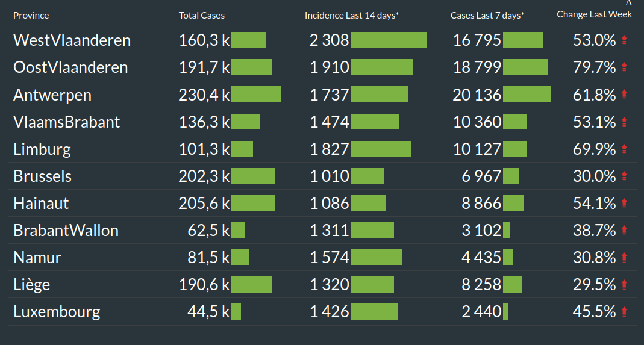Click the Change Last Week column header
Viewport: 644px width, 345px height.
(x=594, y=14)
